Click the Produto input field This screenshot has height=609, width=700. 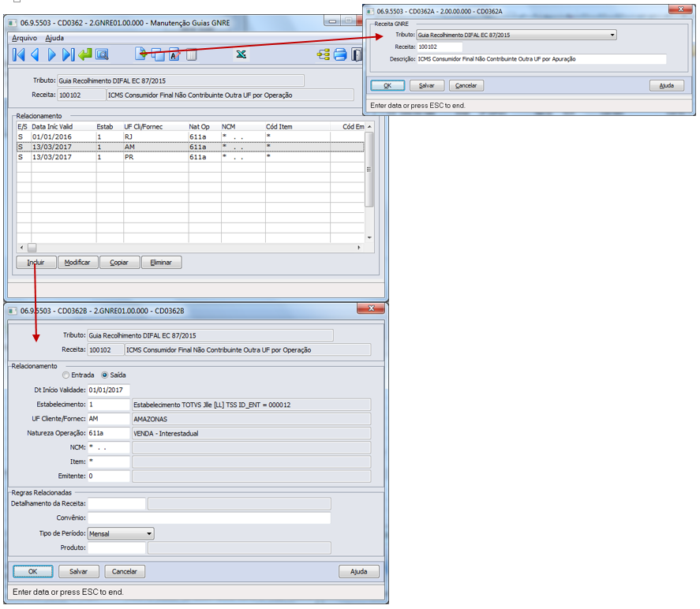pyautogui.click(x=117, y=547)
